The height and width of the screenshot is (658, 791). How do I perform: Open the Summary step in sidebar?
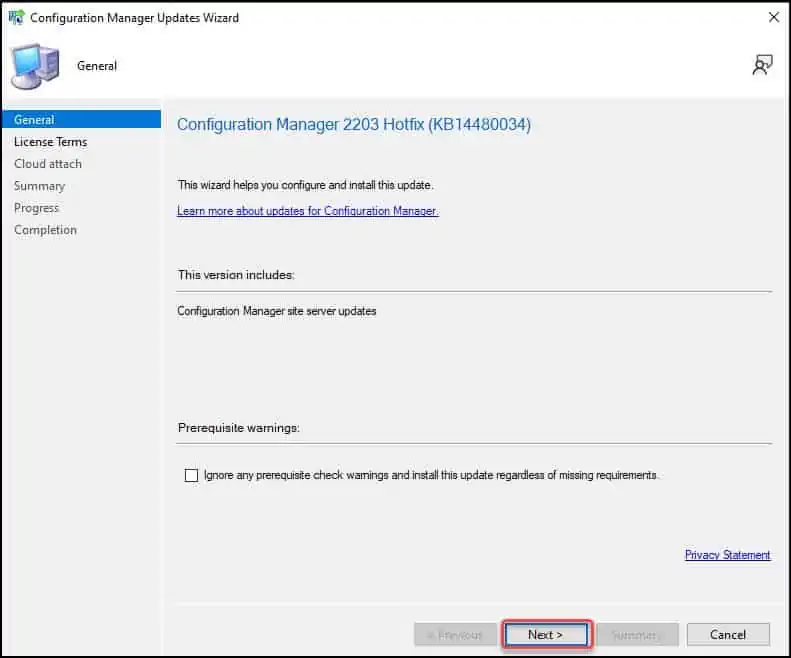(x=39, y=186)
